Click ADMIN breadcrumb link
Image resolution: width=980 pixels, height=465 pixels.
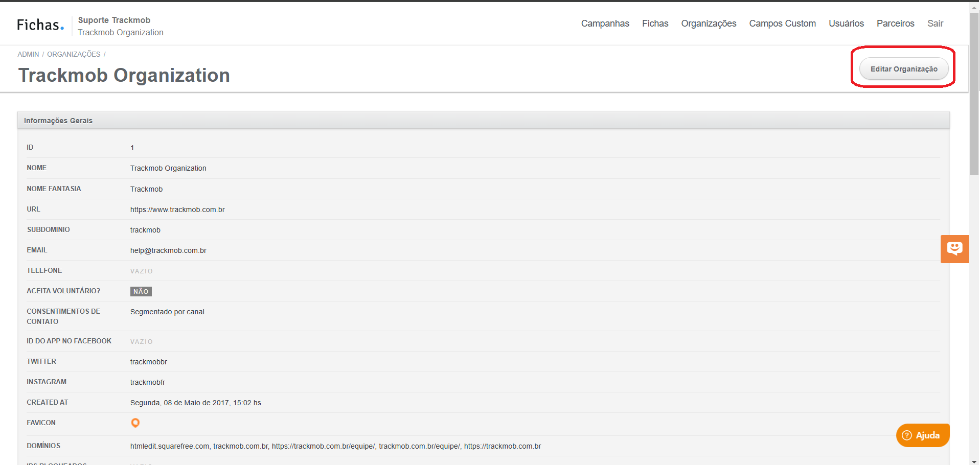pos(28,54)
